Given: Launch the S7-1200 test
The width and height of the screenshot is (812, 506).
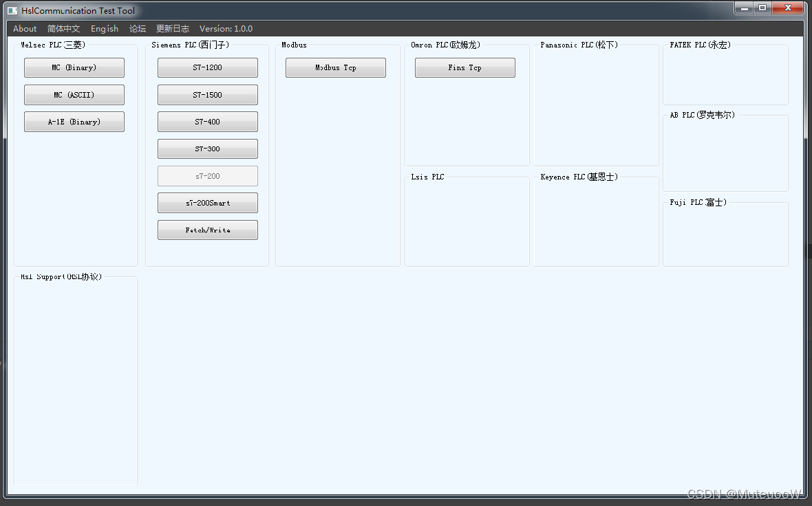Looking at the screenshot, I should [x=208, y=68].
